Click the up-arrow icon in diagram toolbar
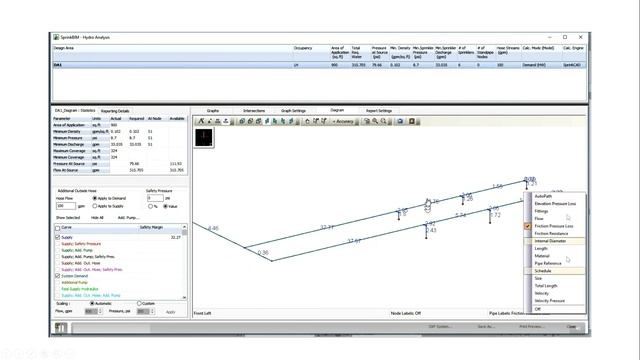Image resolution: width=640 pixels, height=360 pixels. tap(225, 121)
